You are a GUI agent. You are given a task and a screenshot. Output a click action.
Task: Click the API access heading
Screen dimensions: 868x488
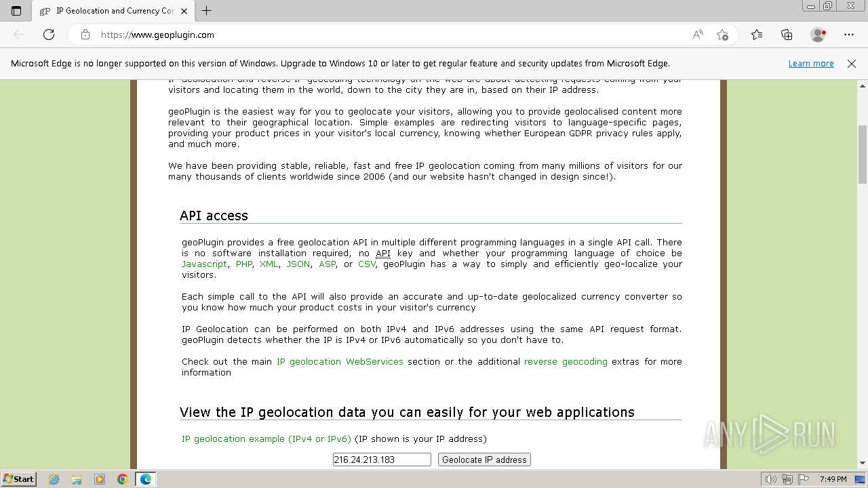214,216
